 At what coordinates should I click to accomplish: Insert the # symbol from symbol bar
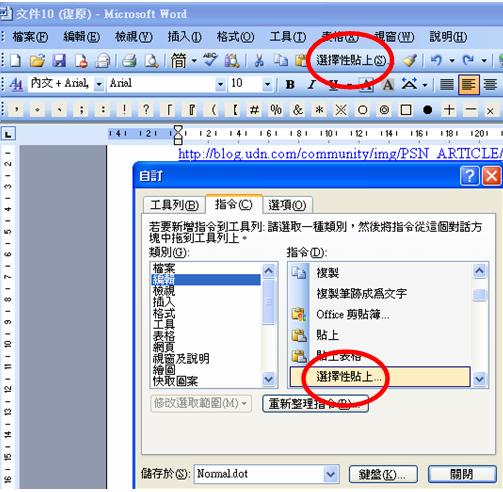254,110
